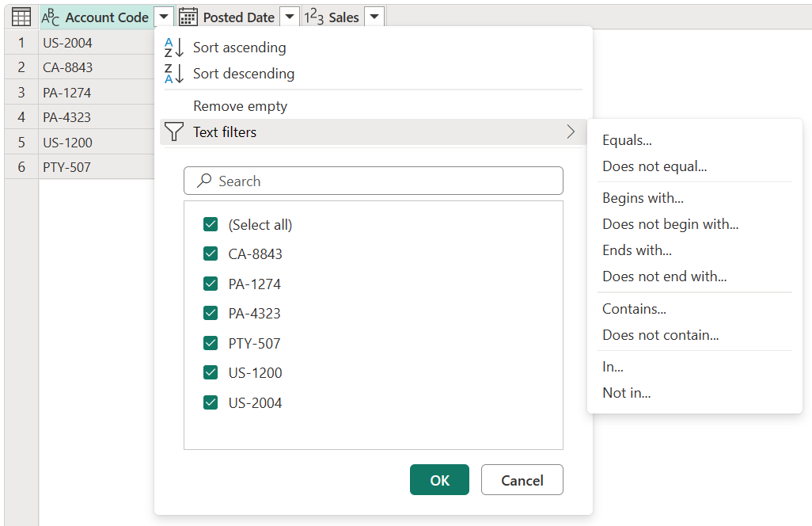Image resolution: width=812 pixels, height=526 pixels.
Task: Choose the Equals filter option
Action: click(x=628, y=139)
